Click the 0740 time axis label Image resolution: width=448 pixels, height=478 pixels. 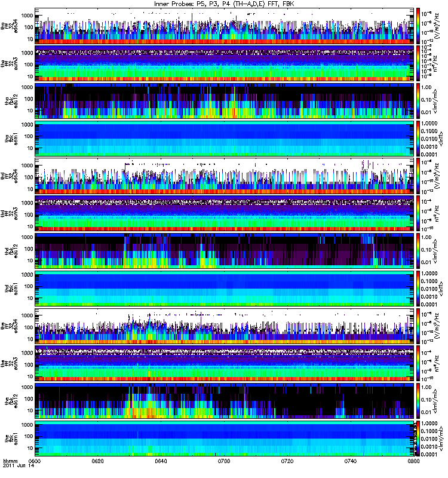coord(350,461)
